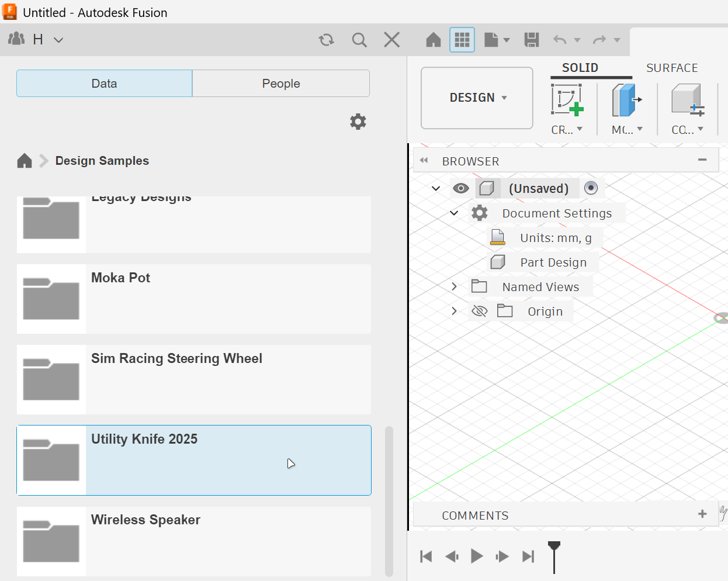Select the Part Design item
Image resolution: width=728 pixels, height=581 pixels.
553,262
